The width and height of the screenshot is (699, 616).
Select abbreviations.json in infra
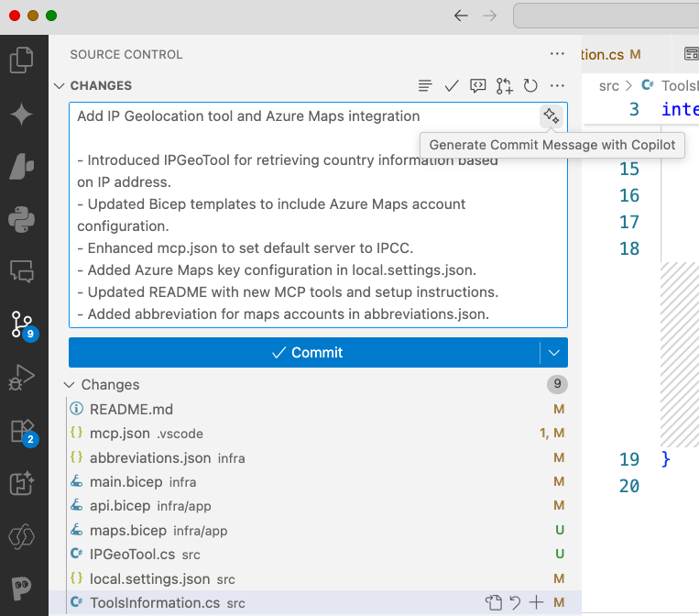click(x=316, y=457)
